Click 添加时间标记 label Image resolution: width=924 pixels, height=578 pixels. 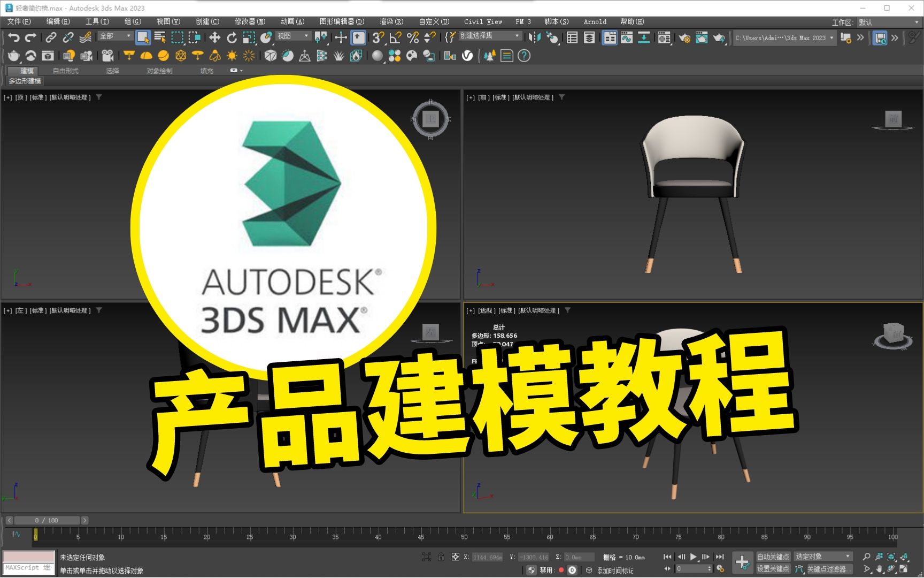[615, 571]
